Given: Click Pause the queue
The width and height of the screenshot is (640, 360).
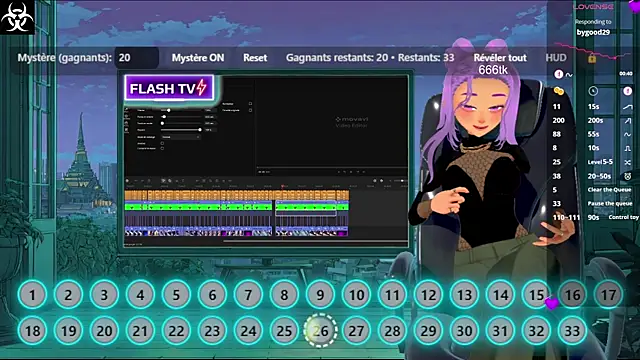Looking at the screenshot, I should (x=610, y=203).
